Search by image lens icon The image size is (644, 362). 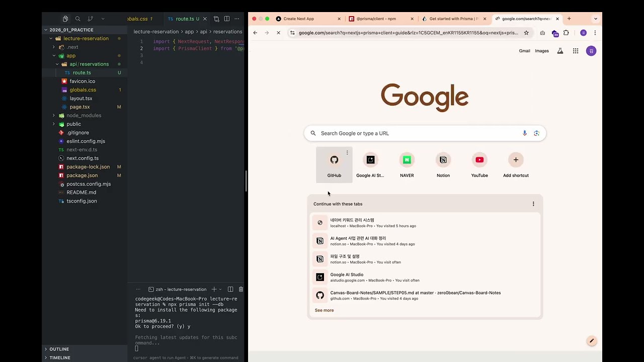[536, 133]
